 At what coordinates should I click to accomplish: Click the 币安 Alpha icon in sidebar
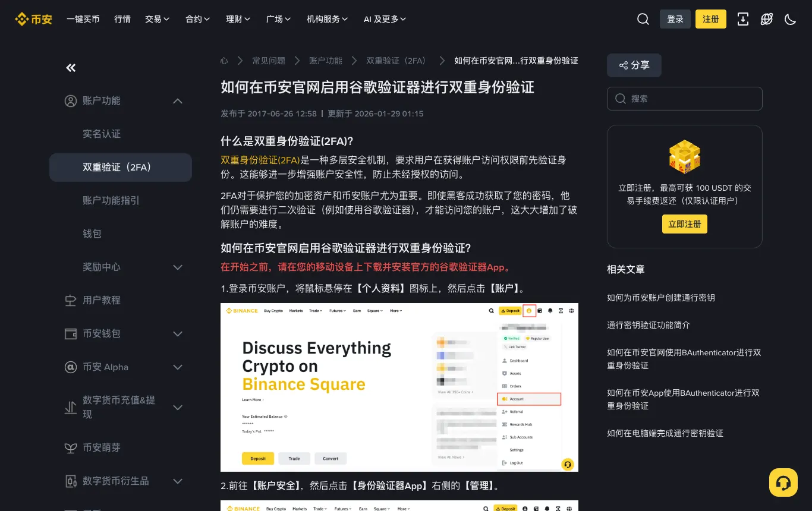tap(71, 367)
